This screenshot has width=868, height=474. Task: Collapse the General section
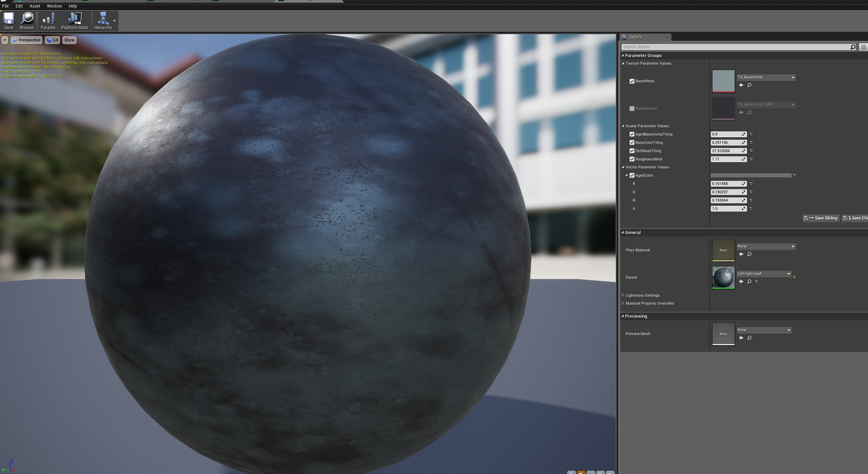pos(623,232)
